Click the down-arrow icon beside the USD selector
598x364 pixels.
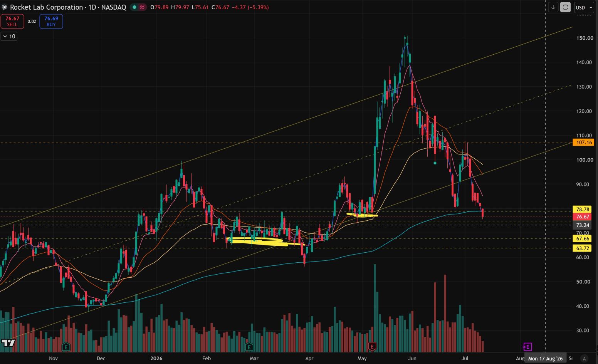click(553, 7)
